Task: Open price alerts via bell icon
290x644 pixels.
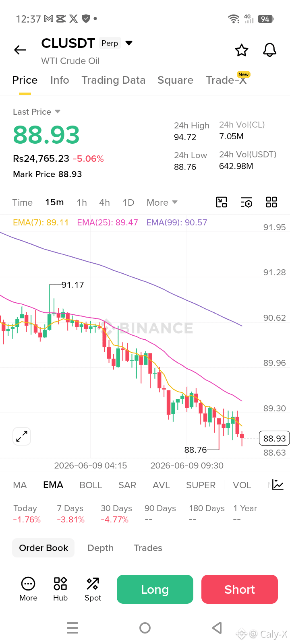Action: click(x=270, y=50)
